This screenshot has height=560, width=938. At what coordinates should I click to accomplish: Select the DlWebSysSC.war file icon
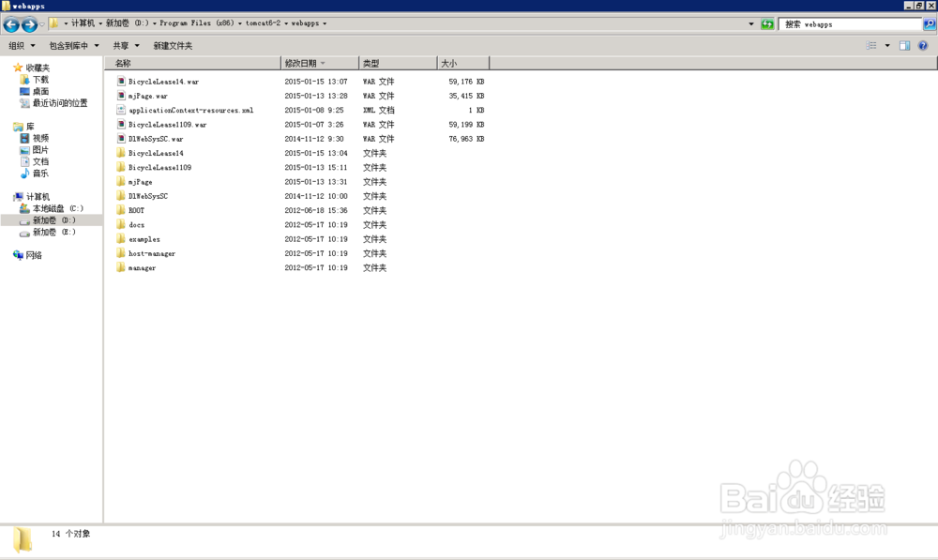click(x=121, y=139)
